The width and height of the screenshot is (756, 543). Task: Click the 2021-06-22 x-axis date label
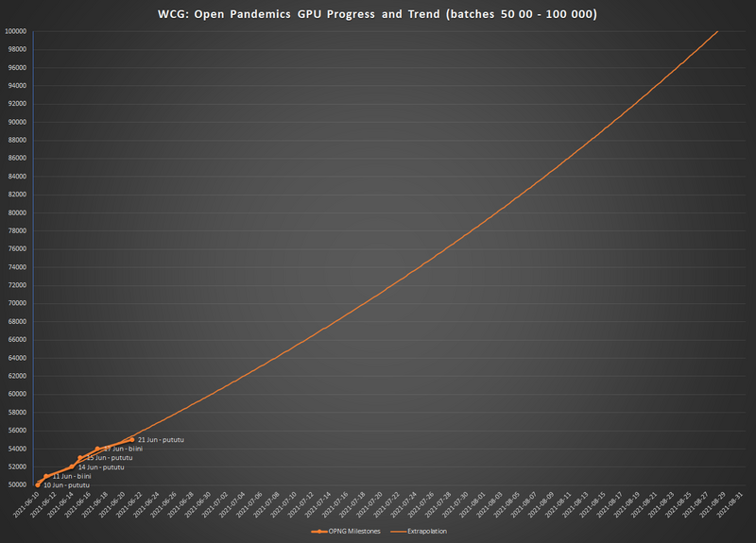click(129, 505)
